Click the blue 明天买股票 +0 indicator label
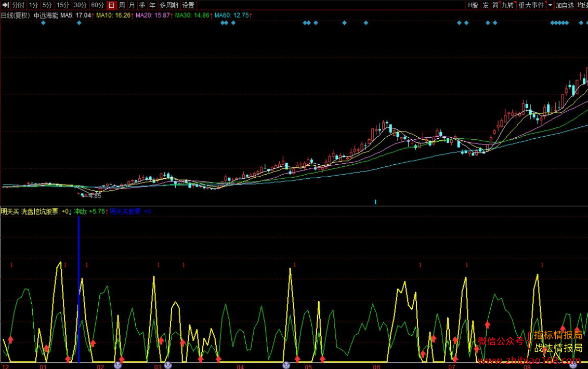The height and width of the screenshot is (369, 588). (x=130, y=212)
